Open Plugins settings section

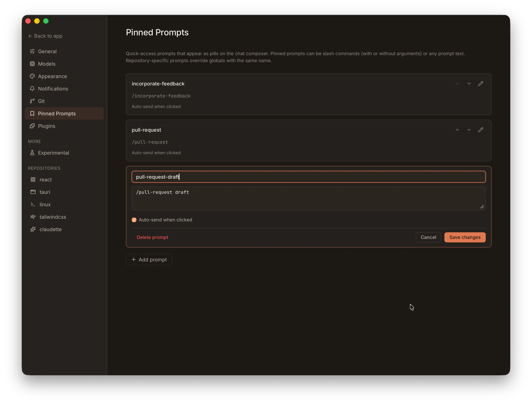[x=64, y=126]
